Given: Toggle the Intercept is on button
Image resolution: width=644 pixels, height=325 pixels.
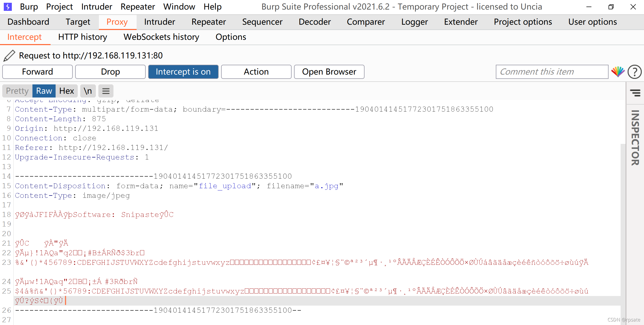Looking at the screenshot, I should 183,72.
